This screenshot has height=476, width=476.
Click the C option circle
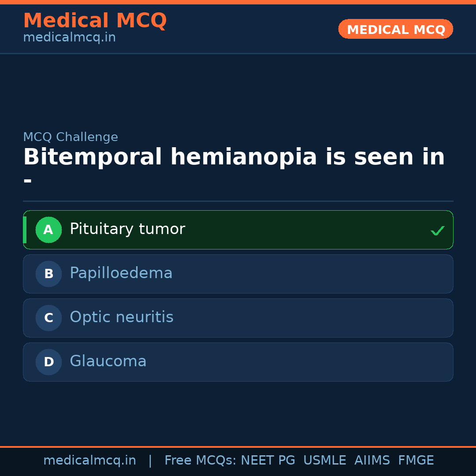(48, 318)
